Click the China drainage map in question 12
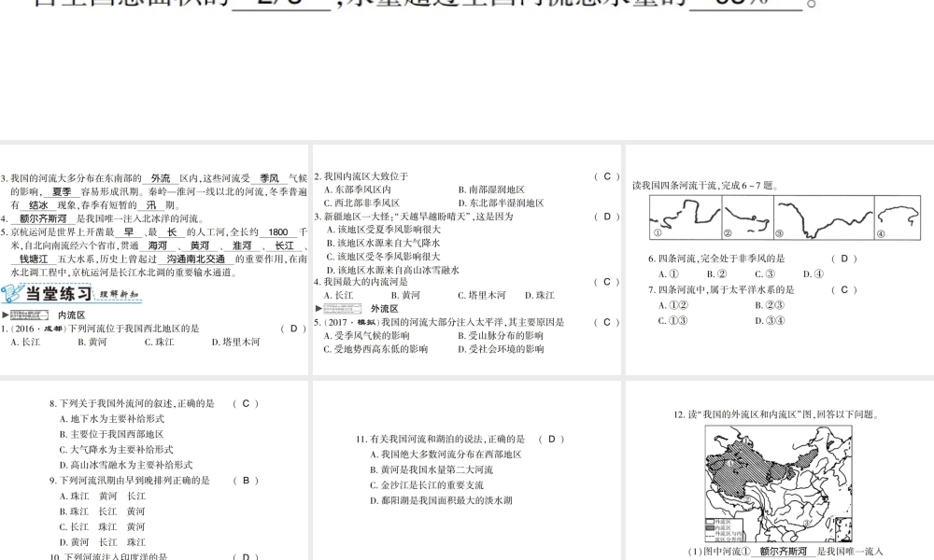This screenshot has height=560, width=934. coord(779,483)
